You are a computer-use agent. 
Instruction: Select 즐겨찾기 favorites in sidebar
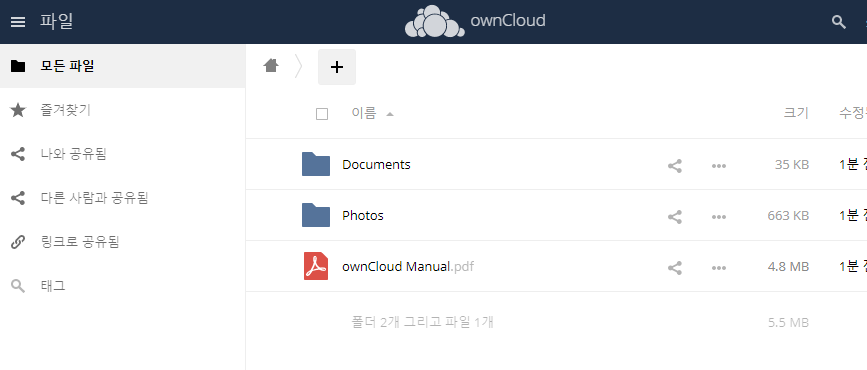point(123,110)
